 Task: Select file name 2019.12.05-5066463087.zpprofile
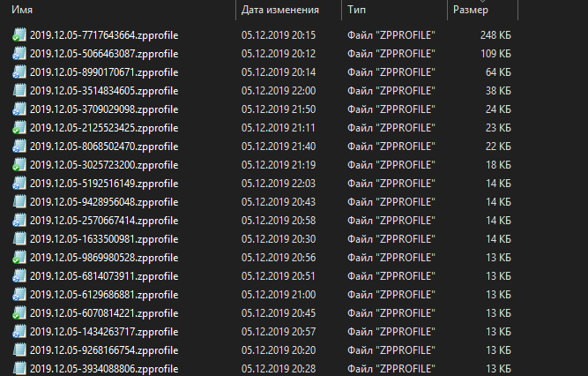104,53
